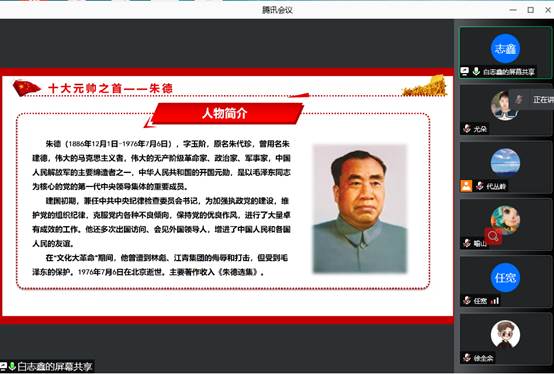Click the muted microphone icon next to 任宽
This screenshot has height=374, width=554.
pos(467,301)
